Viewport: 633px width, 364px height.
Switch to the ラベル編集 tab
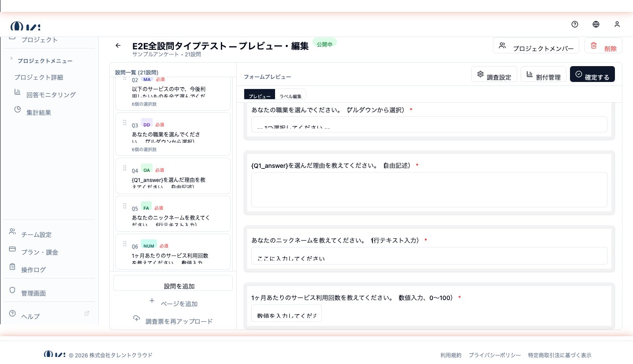tap(290, 95)
